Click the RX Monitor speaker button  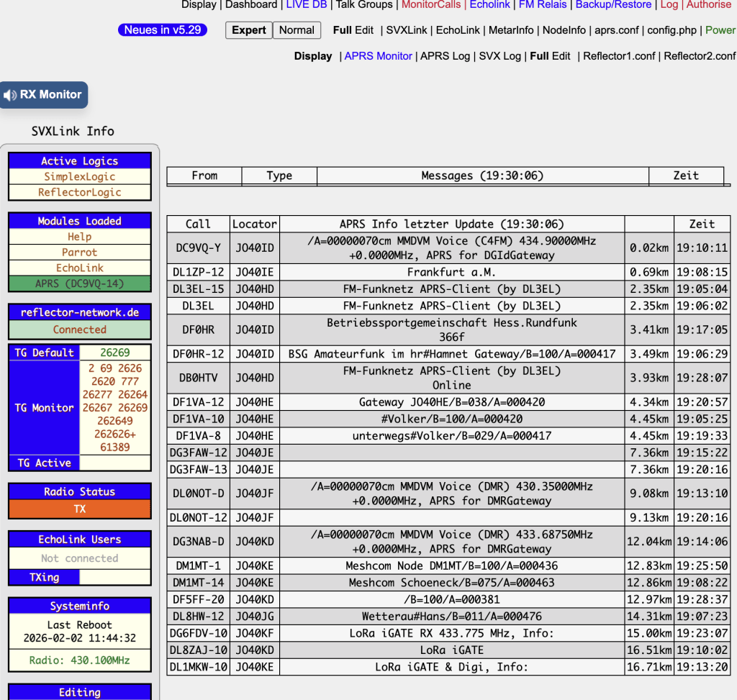point(43,95)
